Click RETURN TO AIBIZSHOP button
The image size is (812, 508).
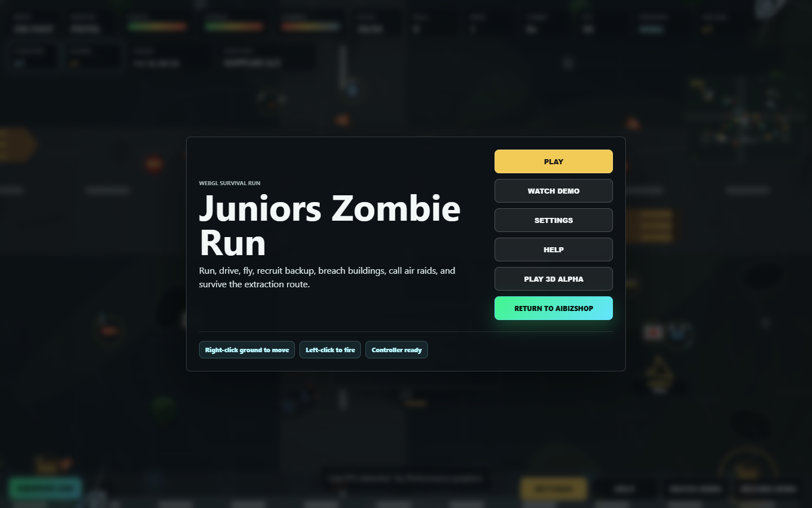pos(553,308)
